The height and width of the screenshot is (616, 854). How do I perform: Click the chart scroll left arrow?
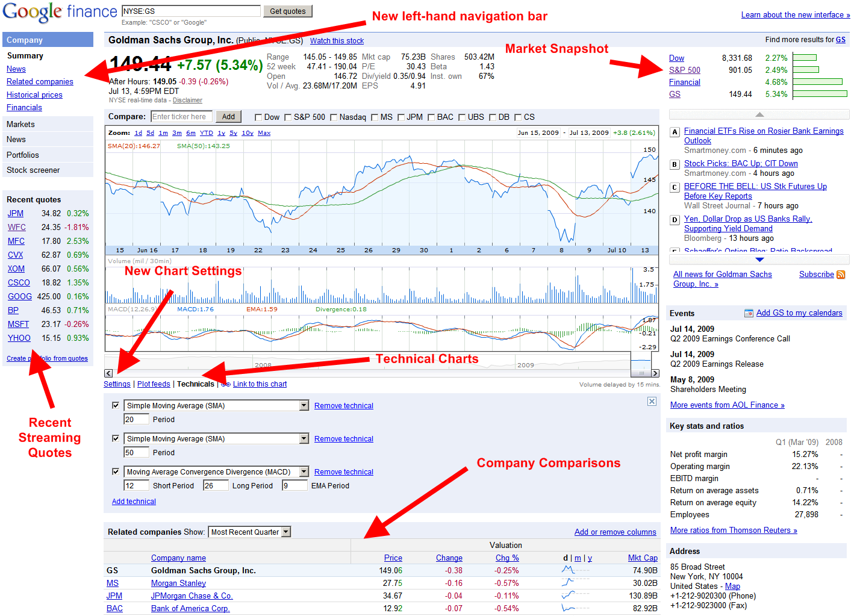(108, 373)
